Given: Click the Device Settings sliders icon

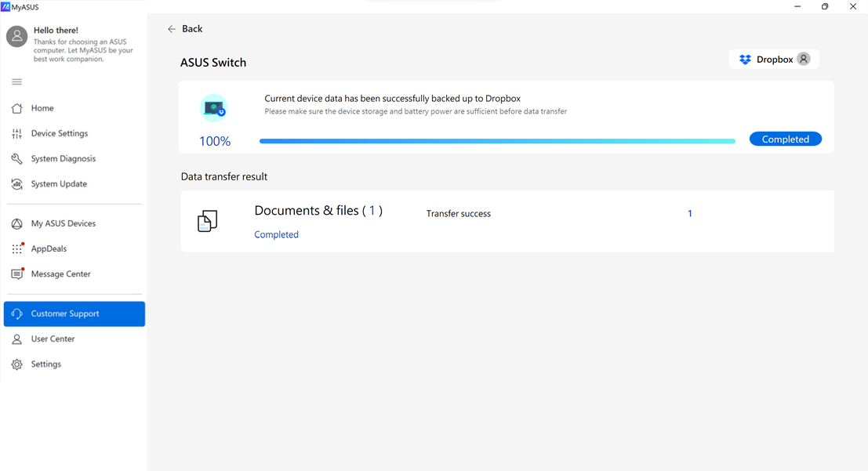Looking at the screenshot, I should click(16, 134).
